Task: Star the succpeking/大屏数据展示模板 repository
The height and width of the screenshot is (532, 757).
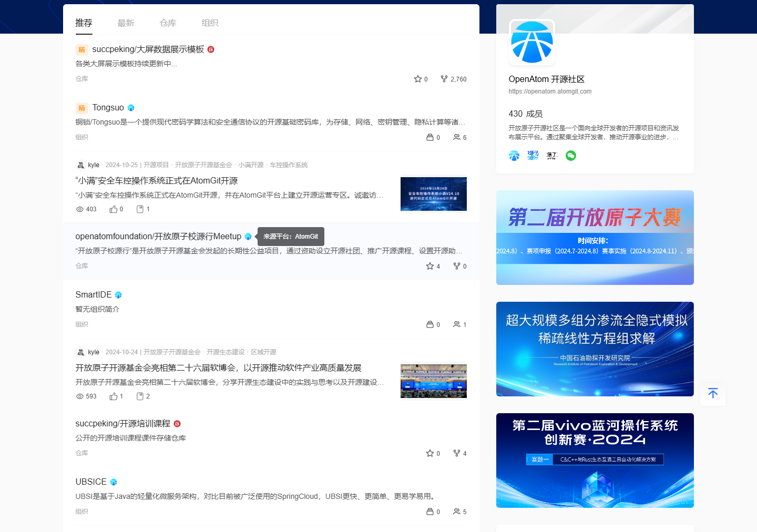Action: [418, 79]
